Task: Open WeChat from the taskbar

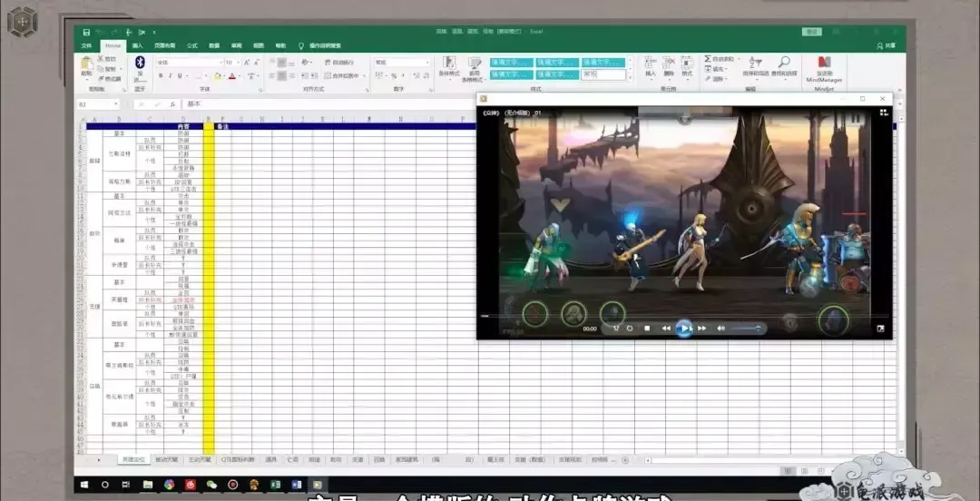Action: [211, 484]
